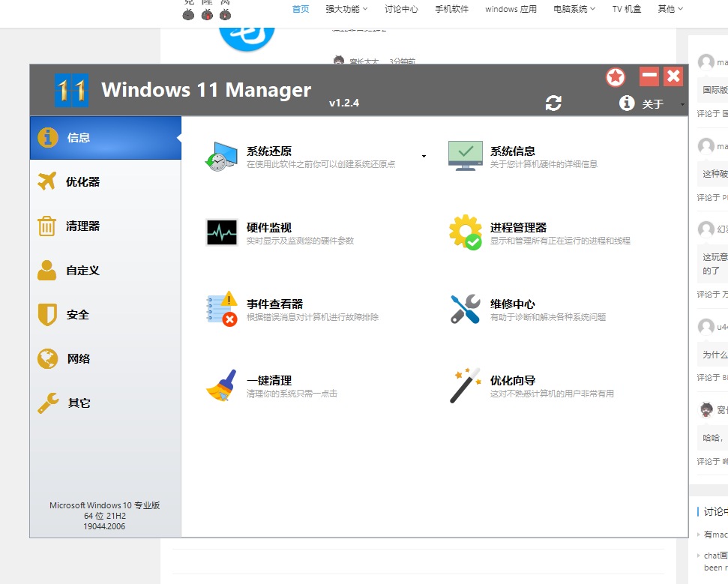Click the 关于 text button

tap(652, 104)
